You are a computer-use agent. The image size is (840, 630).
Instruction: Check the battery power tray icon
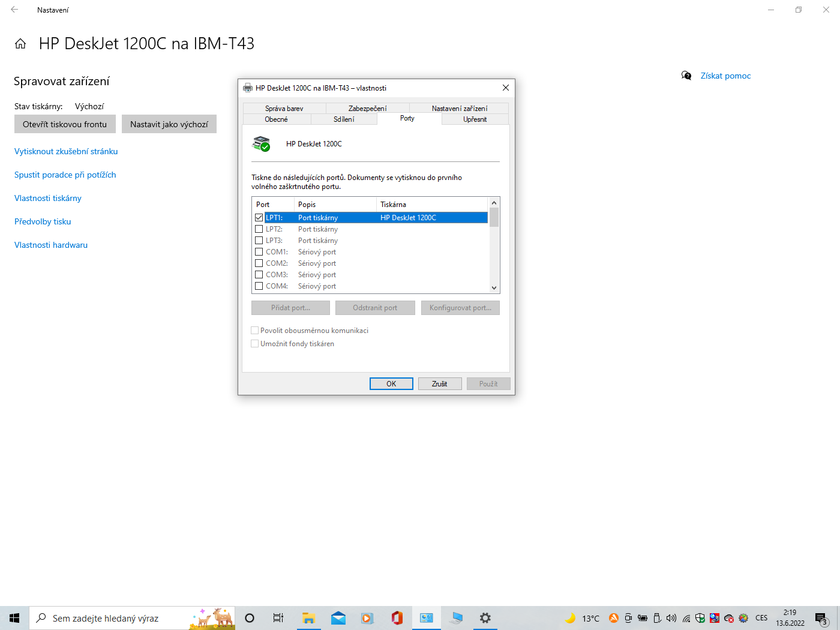643,618
